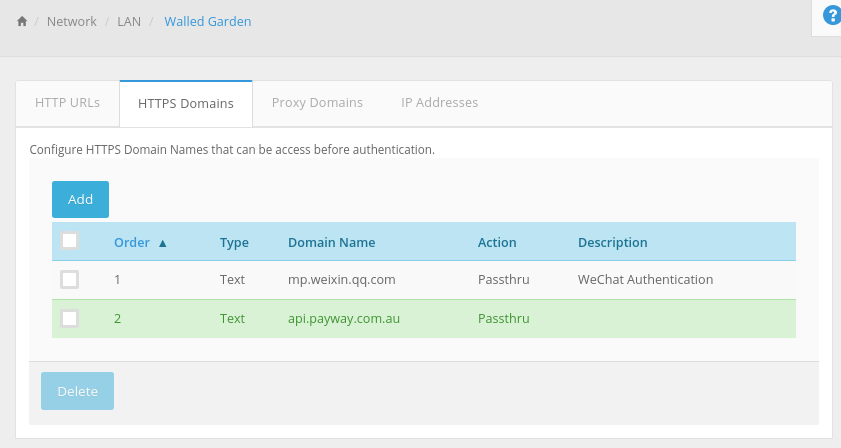Click the Add button
Screen dimensions: 841x448
(80, 200)
